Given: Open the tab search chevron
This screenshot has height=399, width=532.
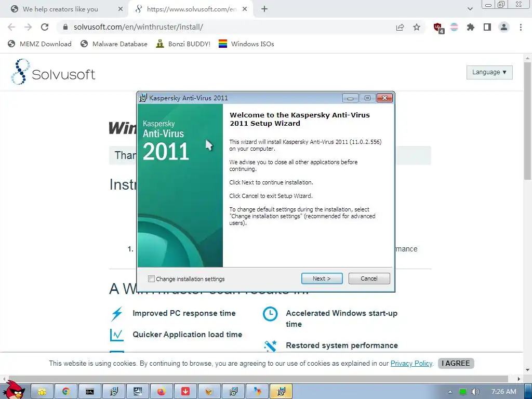Looking at the screenshot, I should [470, 9].
